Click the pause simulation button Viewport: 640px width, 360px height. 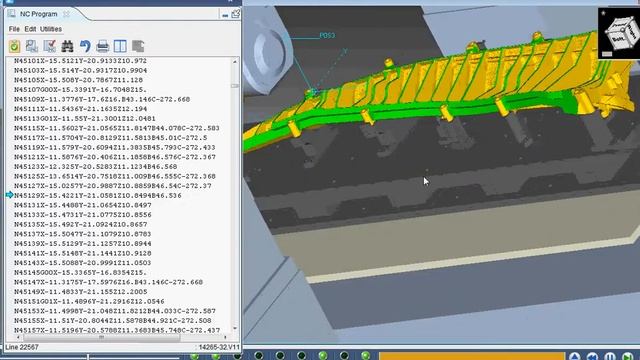[610, 356]
